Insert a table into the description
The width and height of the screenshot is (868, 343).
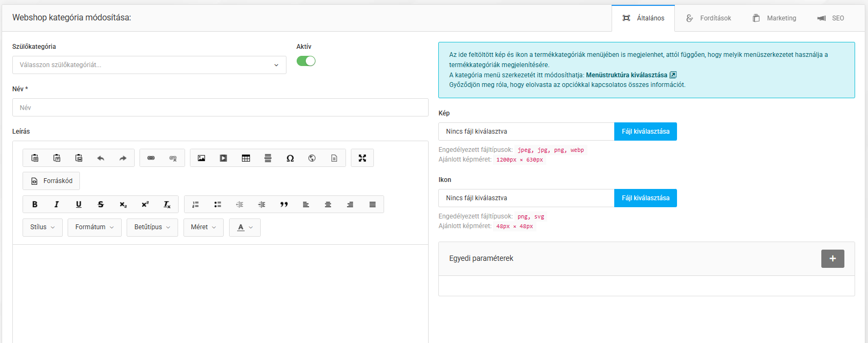pos(246,158)
